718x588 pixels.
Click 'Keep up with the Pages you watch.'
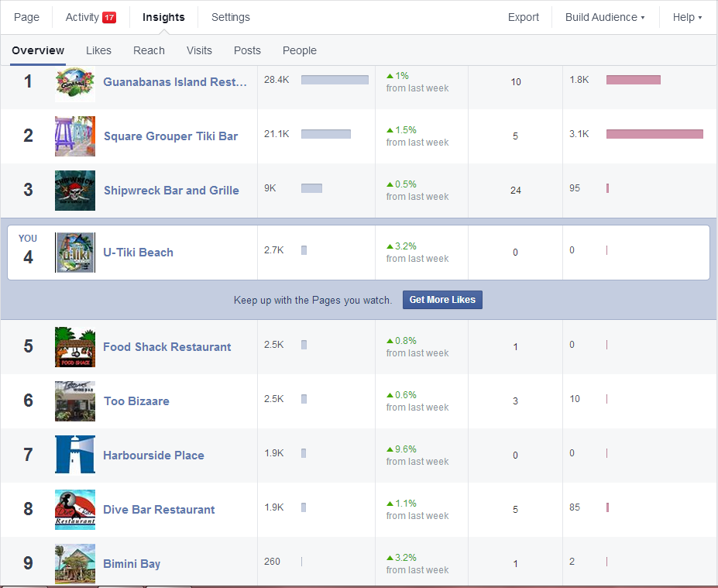(313, 300)
